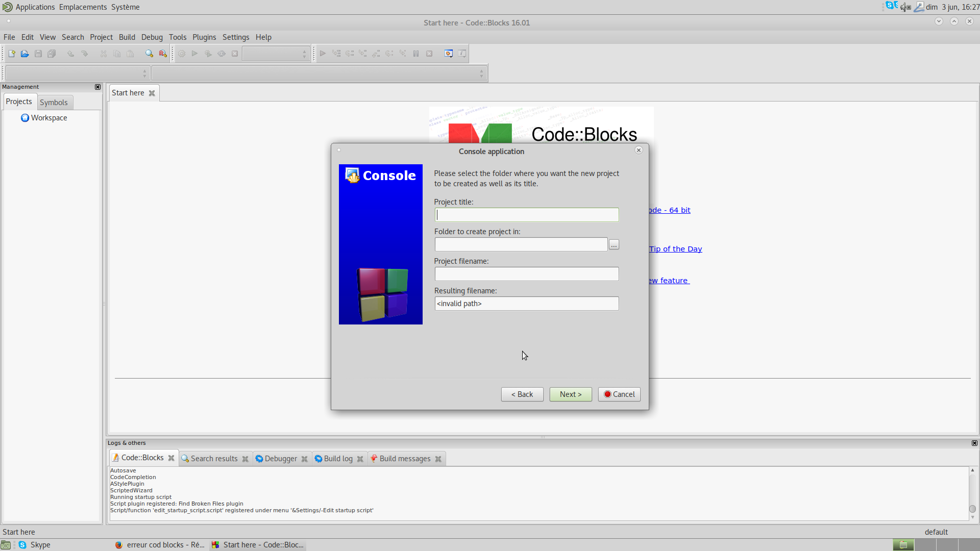Open the Debugging windows toolbar icon
This screenshot has width=980, height=551.
(x=449, y=54)
